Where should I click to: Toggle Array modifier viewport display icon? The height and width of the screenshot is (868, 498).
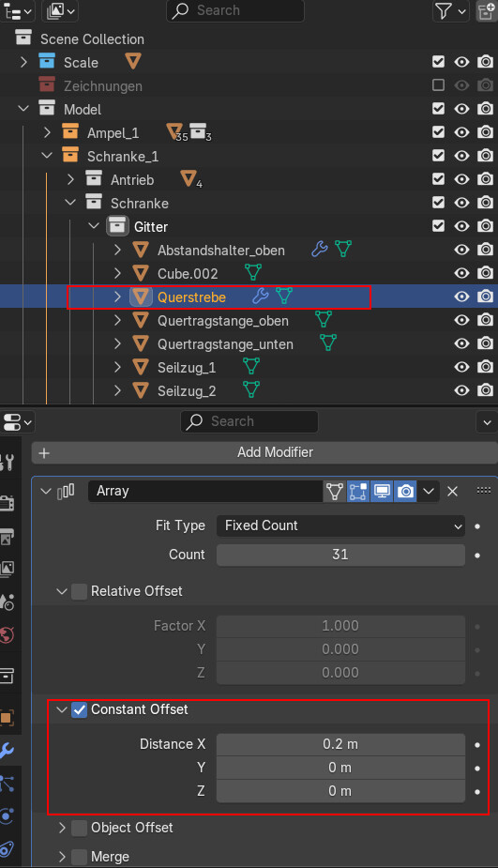click(382, 491)
